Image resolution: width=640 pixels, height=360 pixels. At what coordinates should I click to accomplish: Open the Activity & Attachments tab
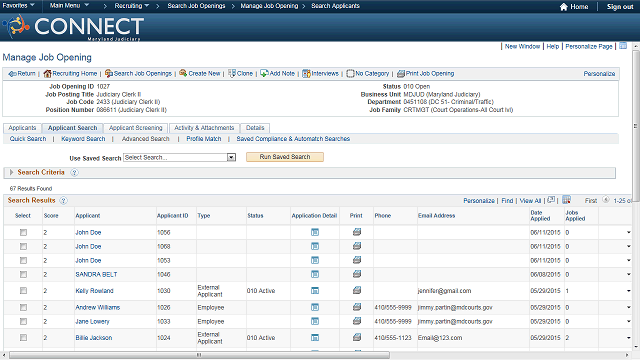pyautogui.click(x=204, y=128)
